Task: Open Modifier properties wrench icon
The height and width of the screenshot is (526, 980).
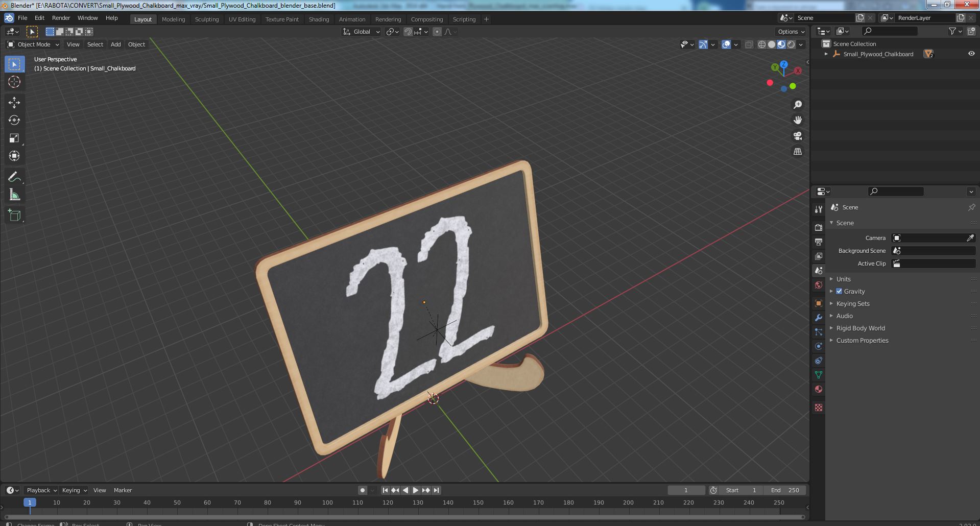Action: pyautogui.click(x=819, y=318)
